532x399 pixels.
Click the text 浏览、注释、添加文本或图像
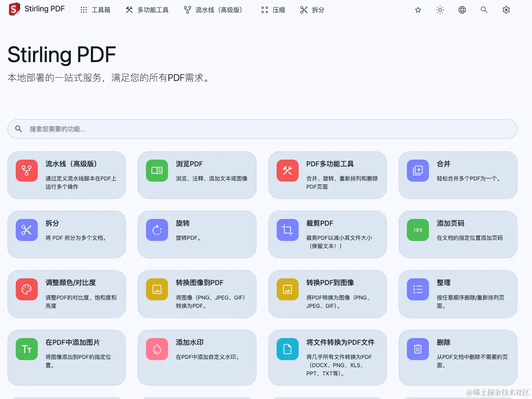(212, 178)
